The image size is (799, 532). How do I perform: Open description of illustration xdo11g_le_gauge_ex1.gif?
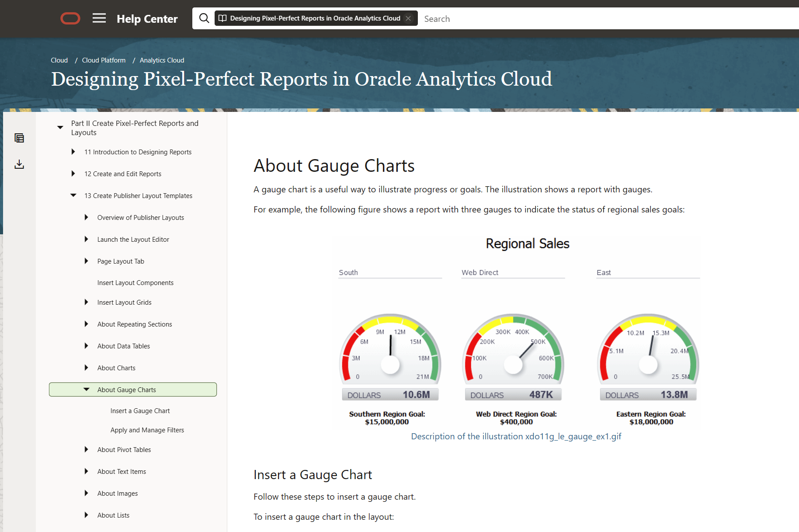[x=516, y=436]
